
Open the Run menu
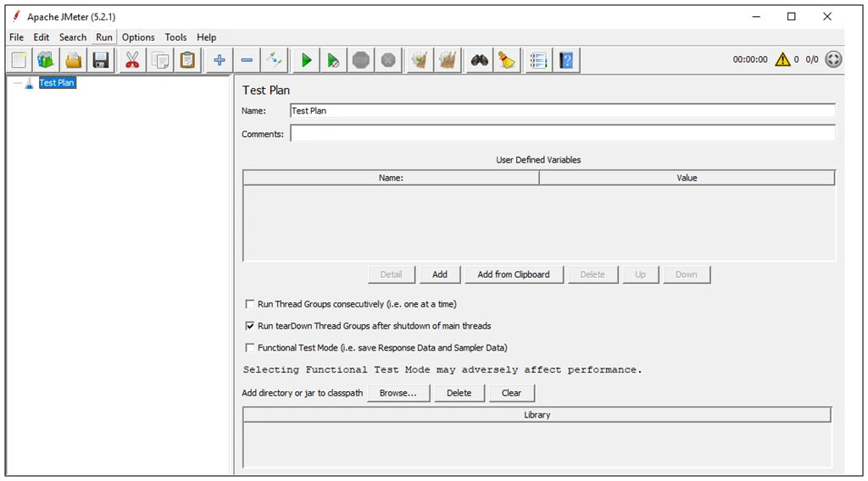pyautogui.click(x=104, y=37)
